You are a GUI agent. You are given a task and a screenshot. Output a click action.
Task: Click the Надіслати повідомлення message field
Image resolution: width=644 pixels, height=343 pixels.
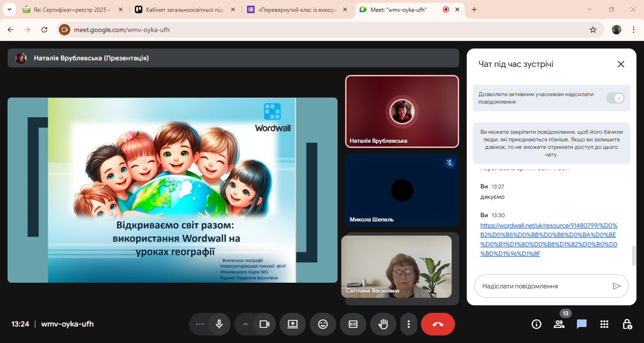[542, 286]
